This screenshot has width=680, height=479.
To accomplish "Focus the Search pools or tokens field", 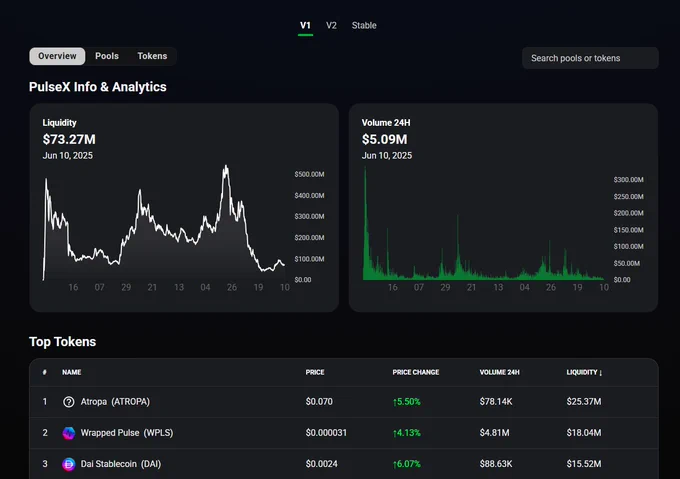I will click(590, 58).
